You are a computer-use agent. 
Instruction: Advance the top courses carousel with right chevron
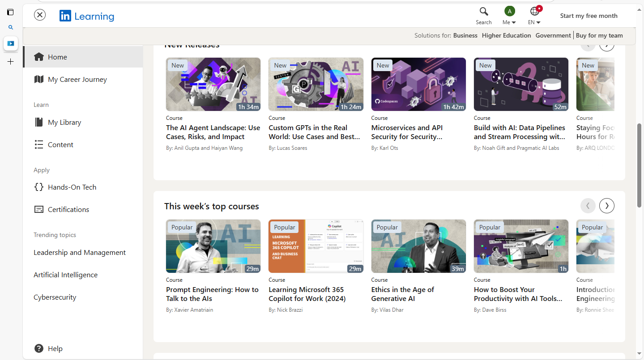click(606, 205)
